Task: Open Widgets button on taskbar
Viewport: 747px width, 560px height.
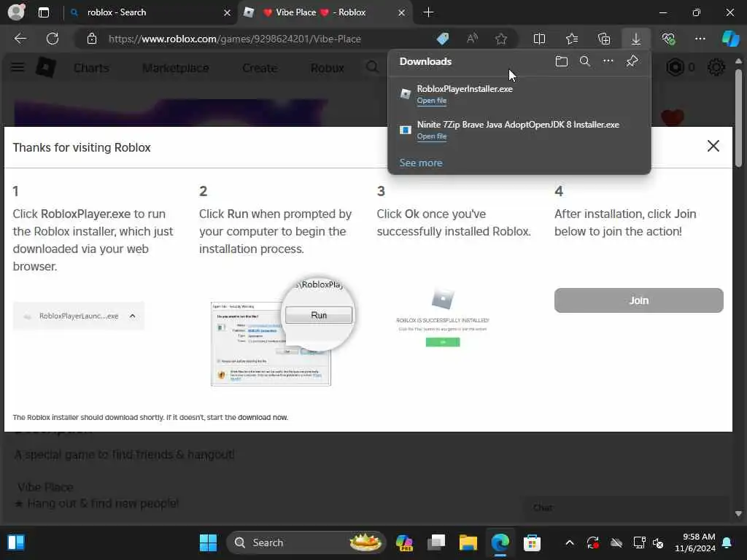Action: 16,542
